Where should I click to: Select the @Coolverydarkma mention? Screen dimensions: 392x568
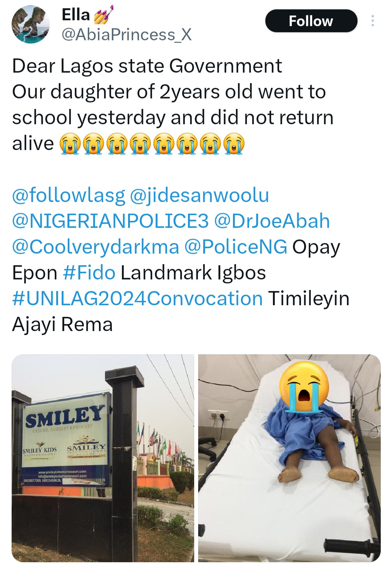[x=96, y=247]
